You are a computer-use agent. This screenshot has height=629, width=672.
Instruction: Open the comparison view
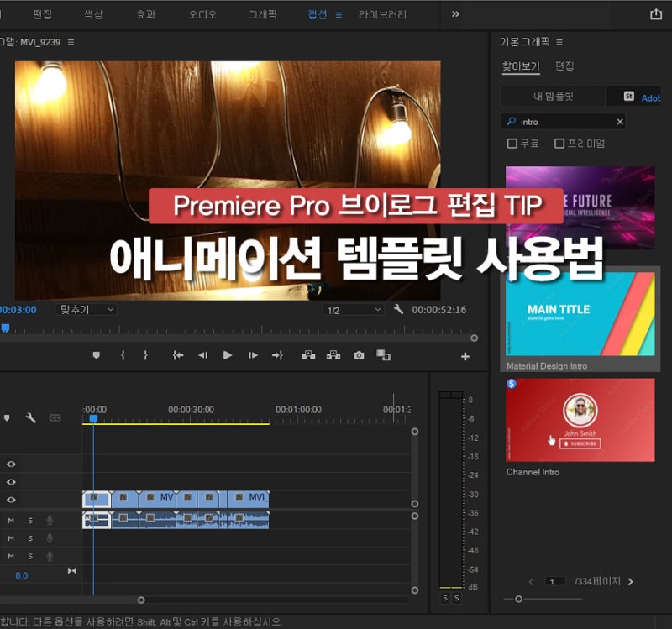pyautogui.click(x=384, y=355)
